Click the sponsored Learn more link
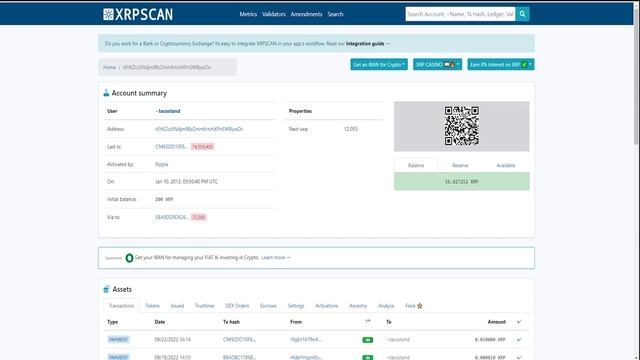This screenshot has width=640, height=360. 276,258
